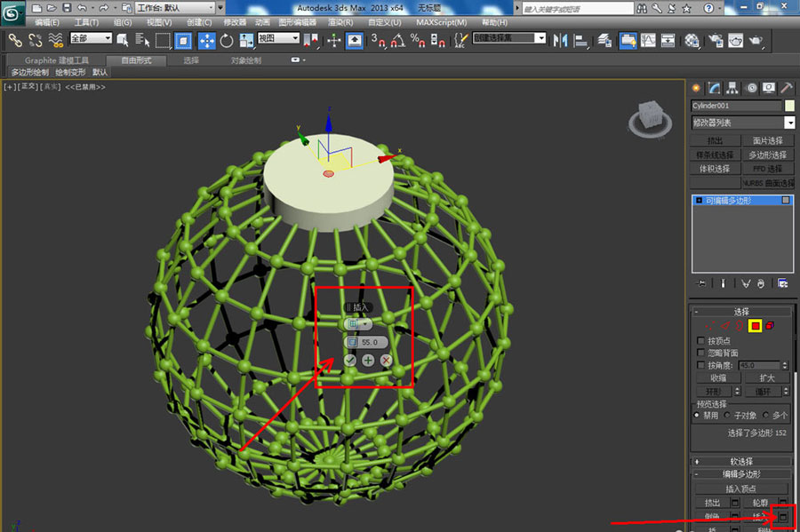
Task: Open the Hierarchy command panel tab
Action: pyautogui.click(x=732, y=88)
